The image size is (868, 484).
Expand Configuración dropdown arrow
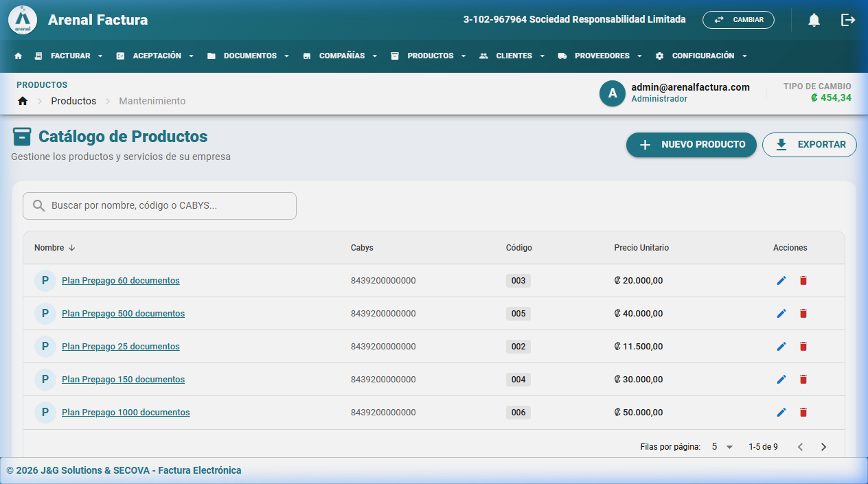[x=744, y=56]
